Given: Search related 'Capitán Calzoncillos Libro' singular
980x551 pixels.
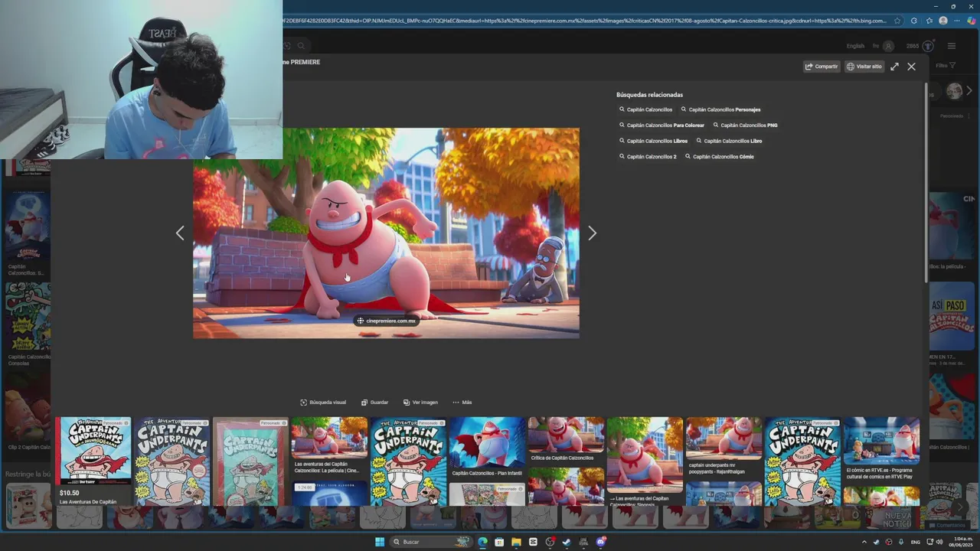Looking at the screenshot, I should pos(729,141).
